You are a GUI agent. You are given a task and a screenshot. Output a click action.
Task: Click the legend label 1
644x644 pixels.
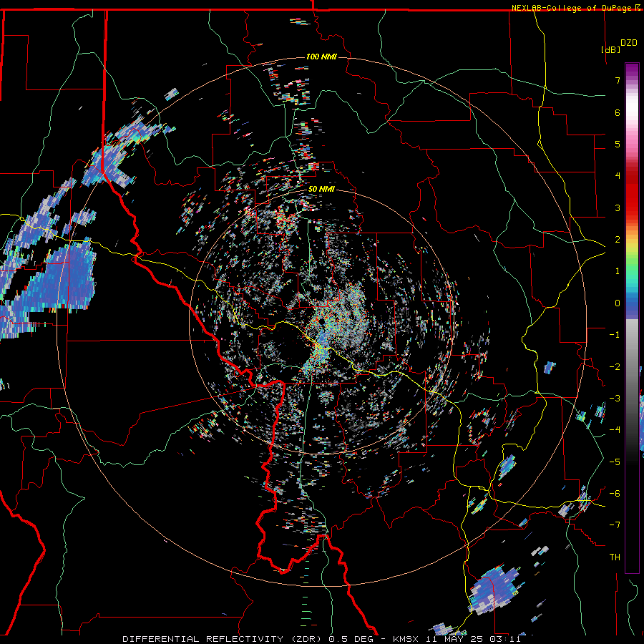[x=618, y=271]
